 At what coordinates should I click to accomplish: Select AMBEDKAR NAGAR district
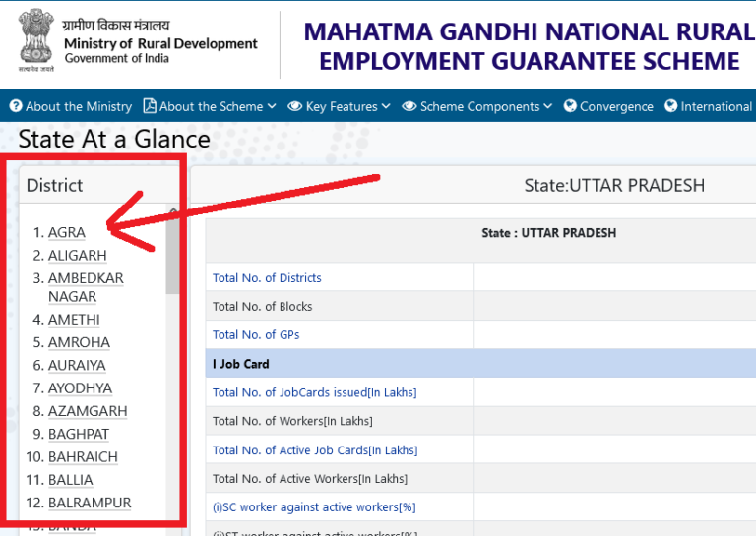pyautogui.click(x=86, y=287)
